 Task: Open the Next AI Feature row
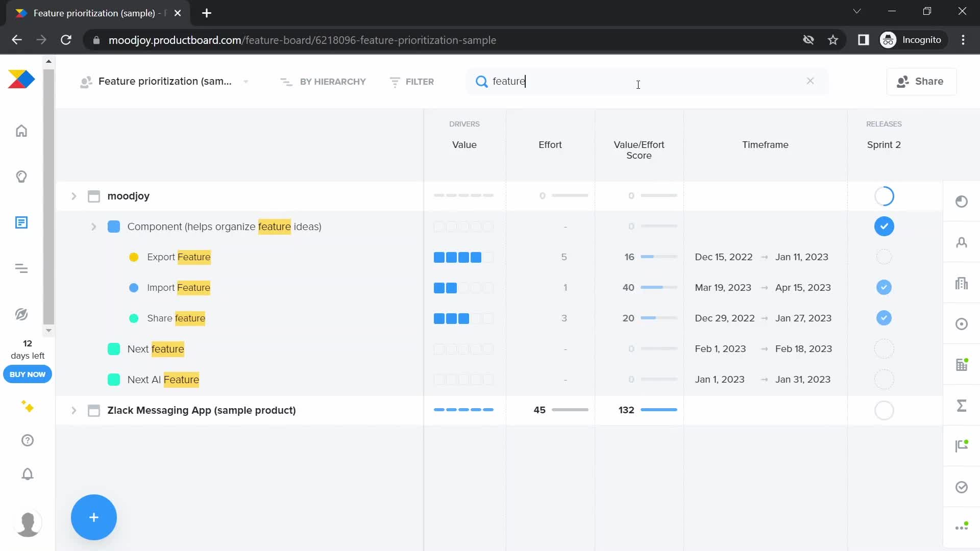(x=163, y=380)
